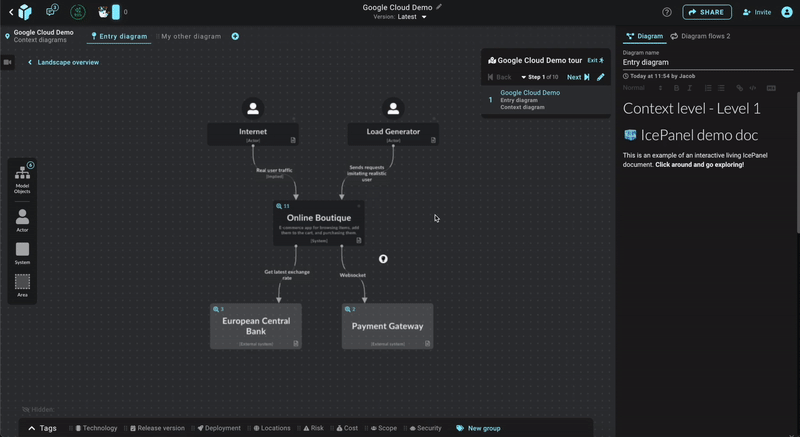This screenshot has width=800, height=437.
Task: Open the Model Objects panel
Action: [22, 178]
